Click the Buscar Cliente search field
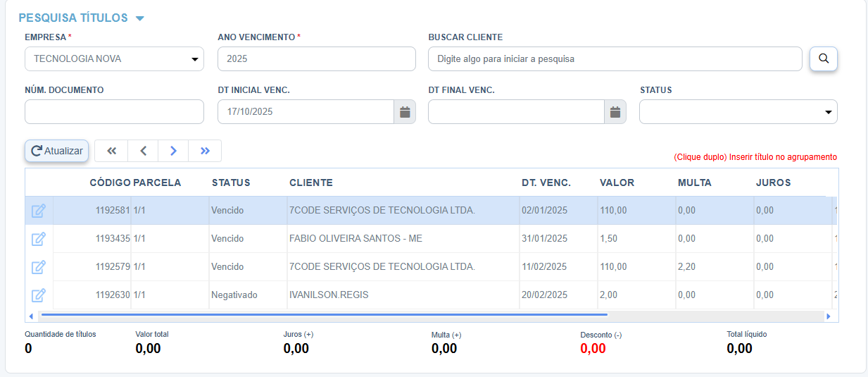868x377 pixels. [x=615, y=59]
